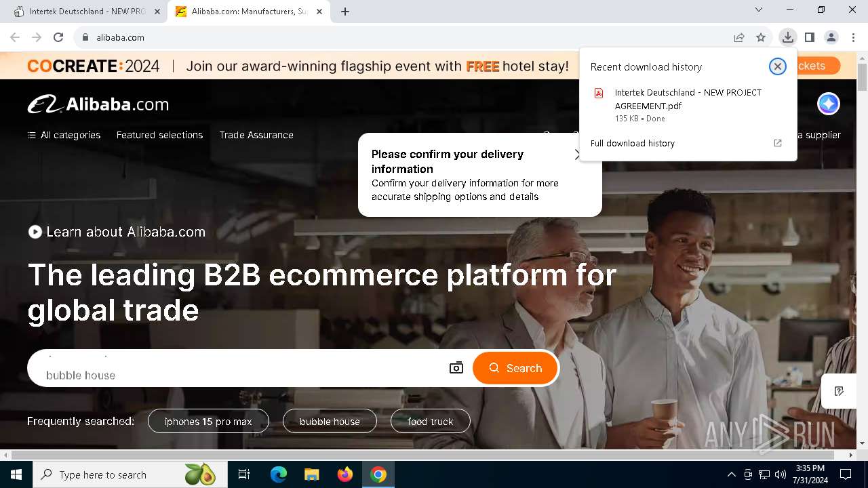This screenshot has height=488, width=868.
Task: Go back to the previous page
Action: click(15, 38)
